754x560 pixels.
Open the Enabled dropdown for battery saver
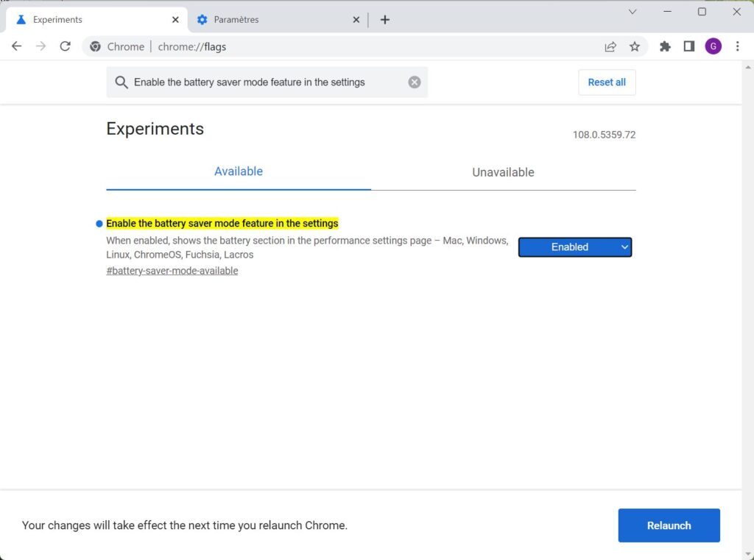click(x=574, y=247)
